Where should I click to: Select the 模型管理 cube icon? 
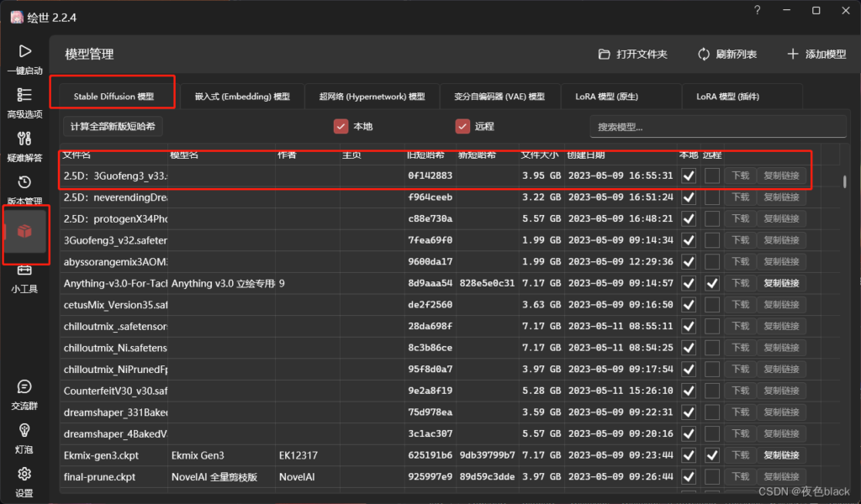[x=24, y=231]
